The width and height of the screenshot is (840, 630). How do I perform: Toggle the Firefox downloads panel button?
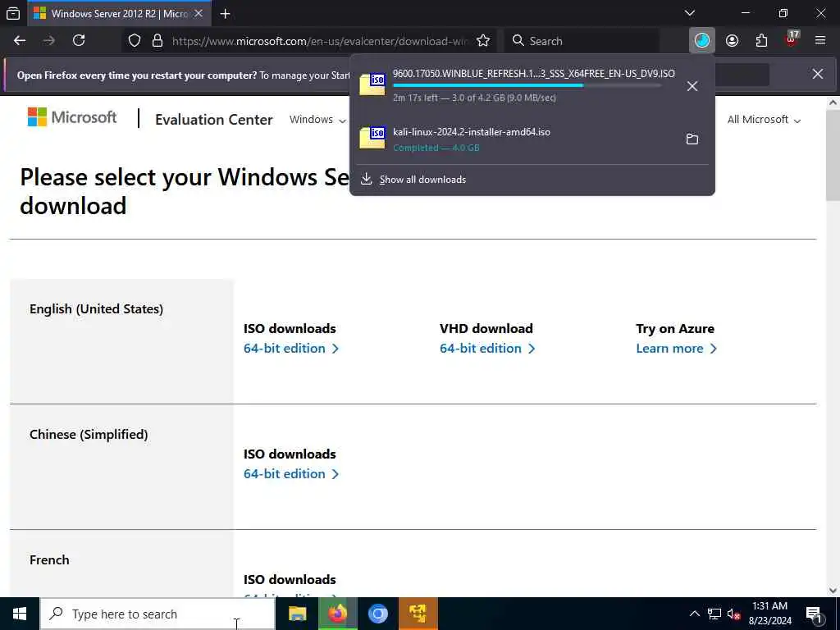click(x=702, y=41)
